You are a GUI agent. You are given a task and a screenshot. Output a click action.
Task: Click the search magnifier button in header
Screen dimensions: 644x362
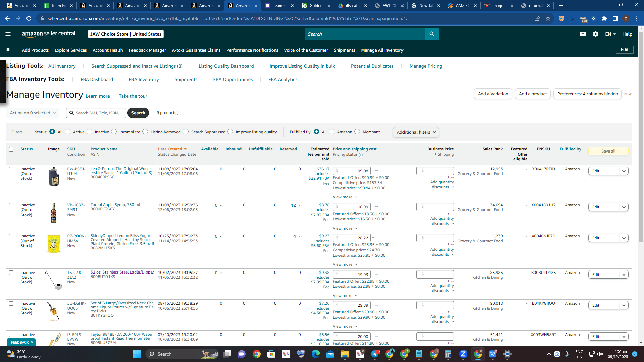pyautogui.click(x=432, y=34)
